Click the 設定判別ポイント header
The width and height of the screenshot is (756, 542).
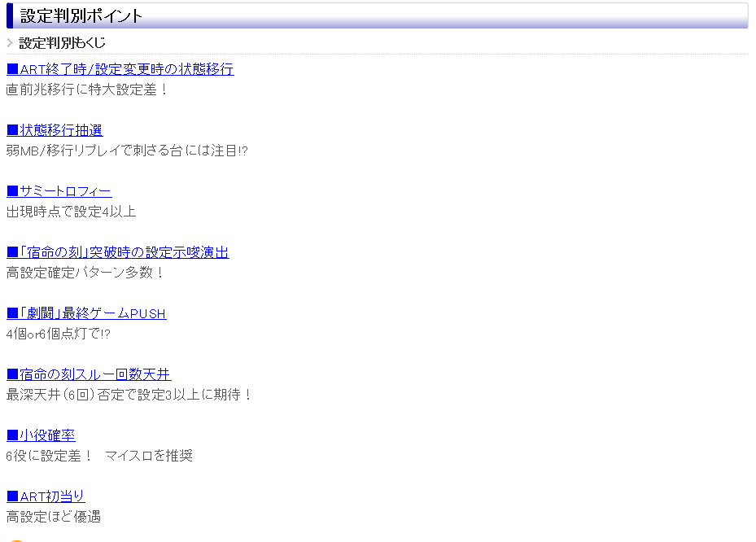tap(377, 16)
